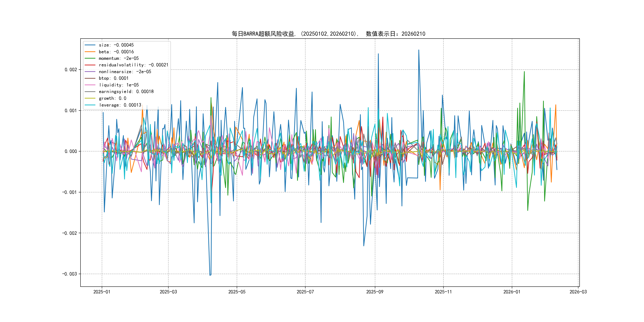Click the momentum legend green line swatch

(x=90, y=58)
